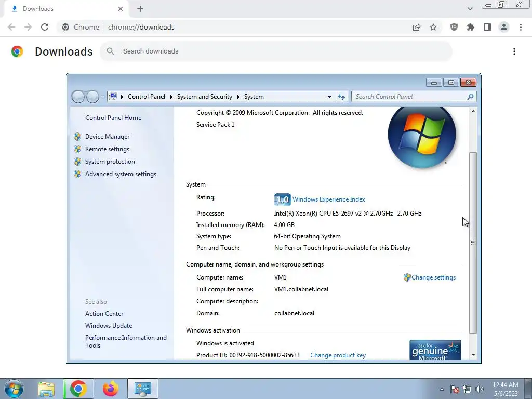Open Control Panel Home
532x399 pixels.
(x=113, y=118)
